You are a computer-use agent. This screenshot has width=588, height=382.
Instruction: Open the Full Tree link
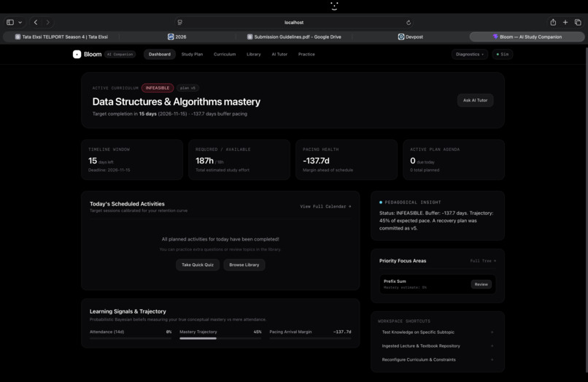(x=483, y=261)
